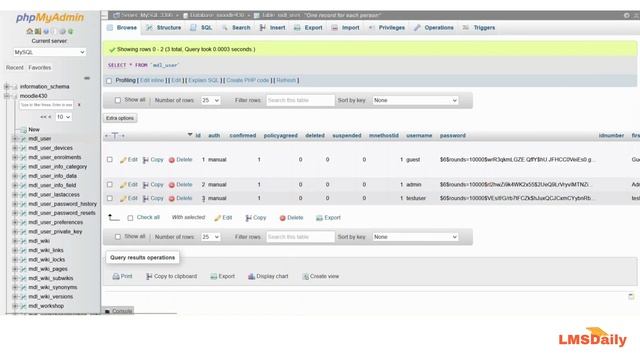Click the tree filter input under moodle430
The width and height of the screenshot is (640, 360).
click(x=46, y=105)
